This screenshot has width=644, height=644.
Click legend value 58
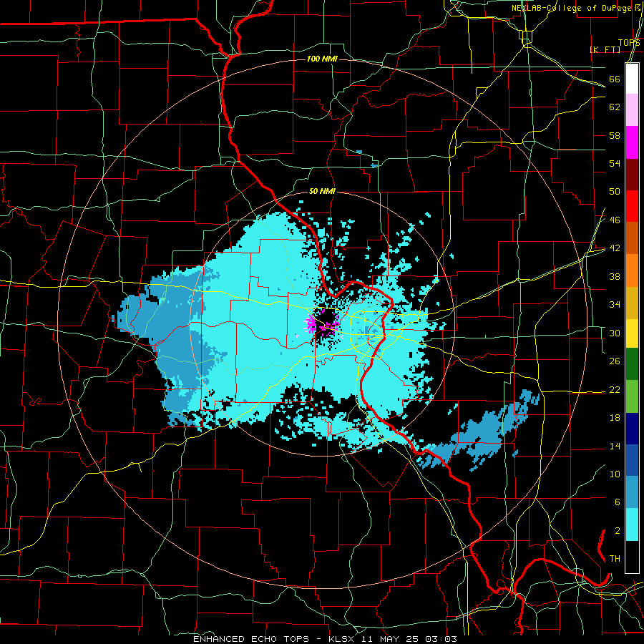(615, 135)
